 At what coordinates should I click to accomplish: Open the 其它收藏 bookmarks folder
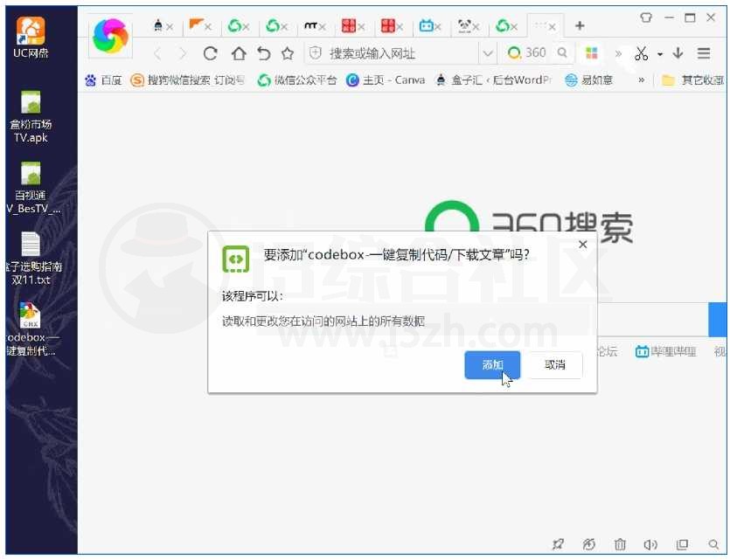point(693,80)
